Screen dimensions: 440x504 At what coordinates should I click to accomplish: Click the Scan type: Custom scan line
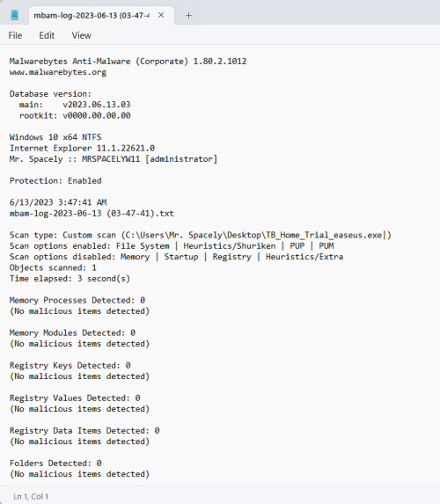(201, 235)
